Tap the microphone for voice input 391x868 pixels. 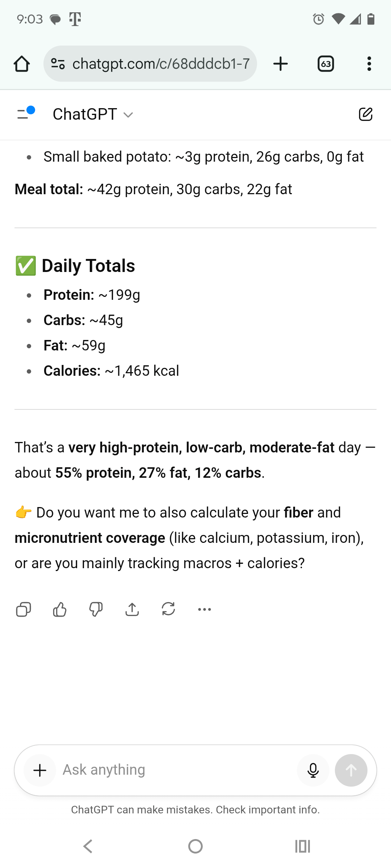pyautogui.click(x=313, y=770)
